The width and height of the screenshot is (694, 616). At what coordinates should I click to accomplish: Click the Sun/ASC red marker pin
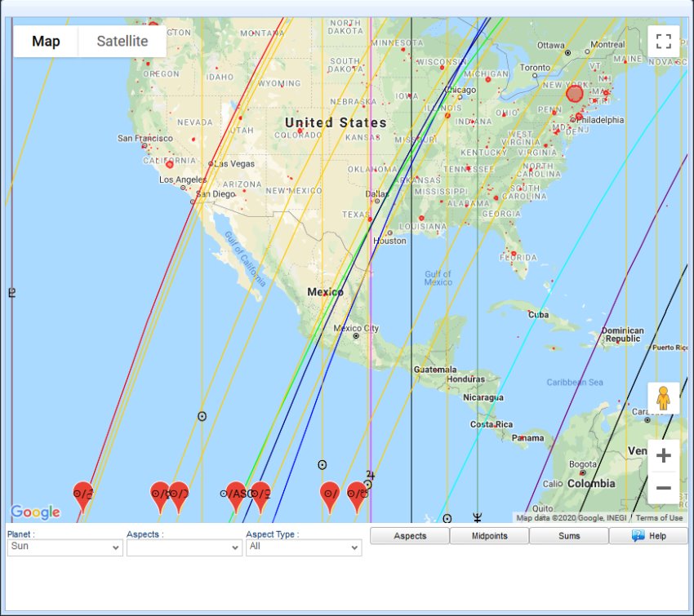pos(236,494)
